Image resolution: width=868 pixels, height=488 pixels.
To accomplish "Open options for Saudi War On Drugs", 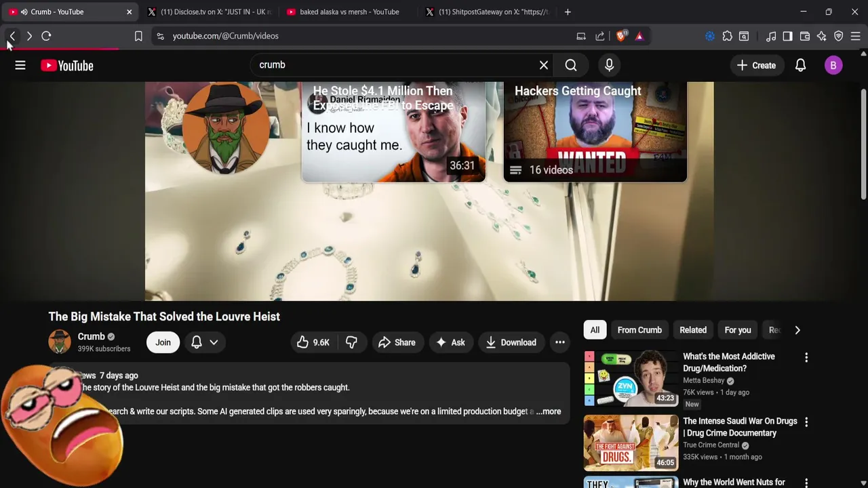I will (x=806, y=422).
